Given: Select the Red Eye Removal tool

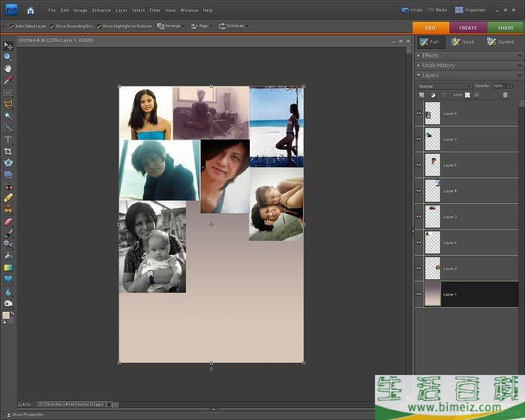Looking at the screenshot, I should 8,187.
